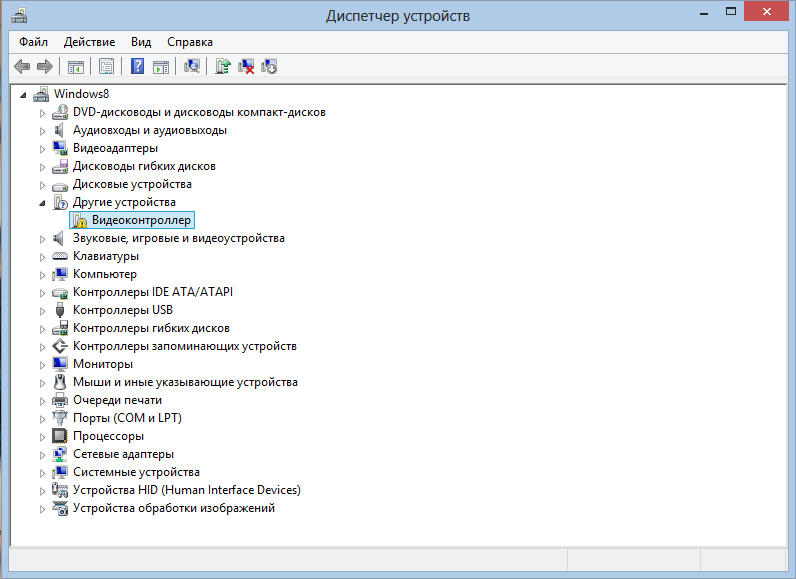The image size is (796, 579).
Task: Click the Forward arrow toolbar icon
Action: pos(45,66)
